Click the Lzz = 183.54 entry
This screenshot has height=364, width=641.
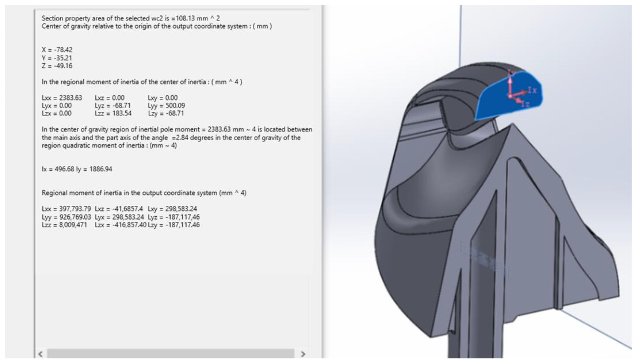113,113
